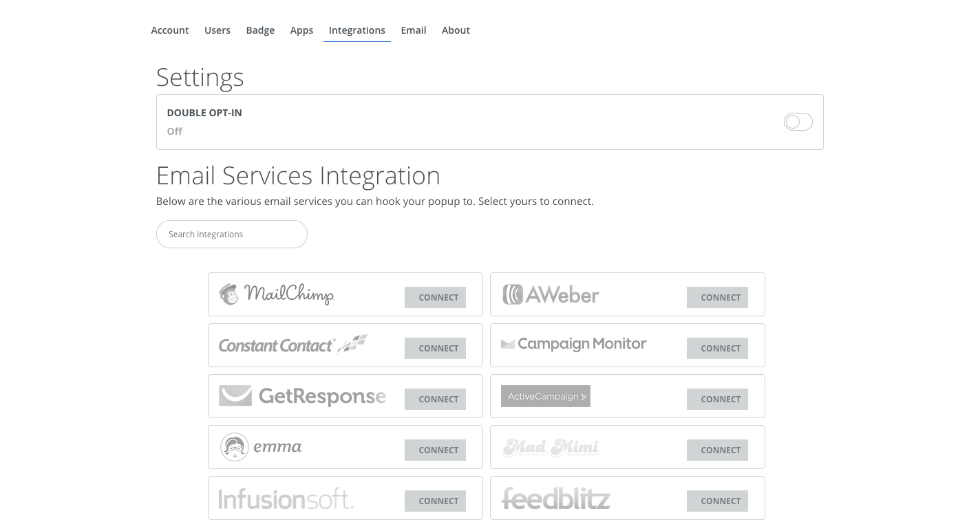Connect GetResponse integration
The image size is (980, 522).
tap(435, 399)
